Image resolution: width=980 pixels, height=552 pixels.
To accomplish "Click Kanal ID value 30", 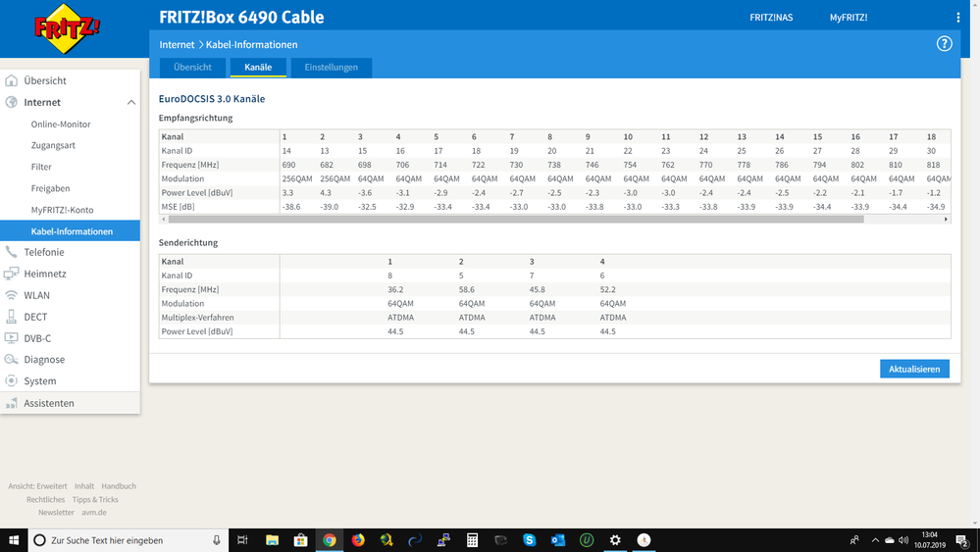I will coord(931,151).
